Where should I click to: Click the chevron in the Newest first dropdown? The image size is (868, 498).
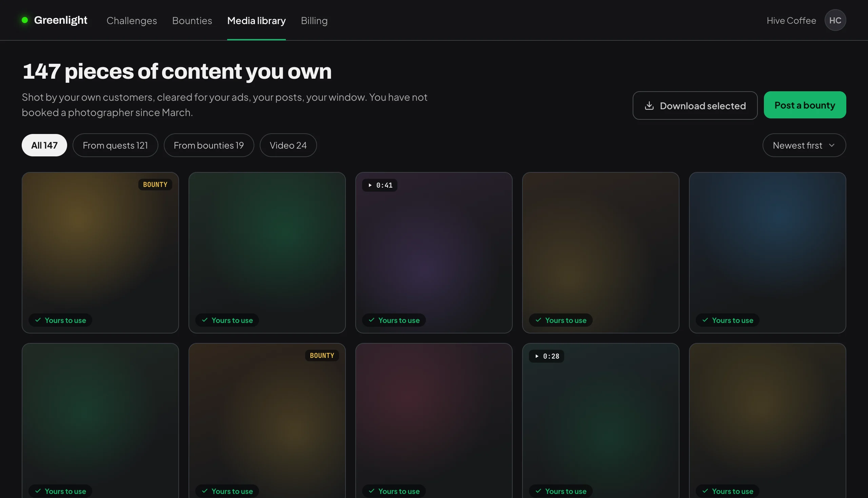tap(832, 146)
